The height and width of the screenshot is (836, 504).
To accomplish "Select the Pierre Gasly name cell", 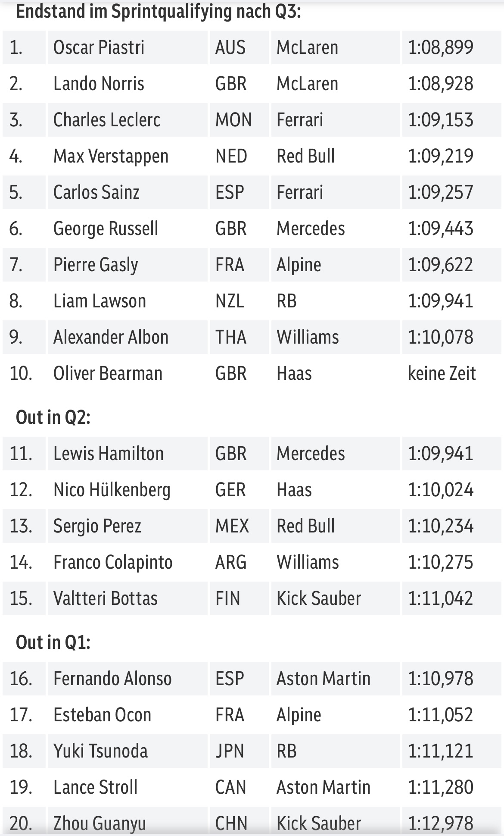I will tap(128, 265).
